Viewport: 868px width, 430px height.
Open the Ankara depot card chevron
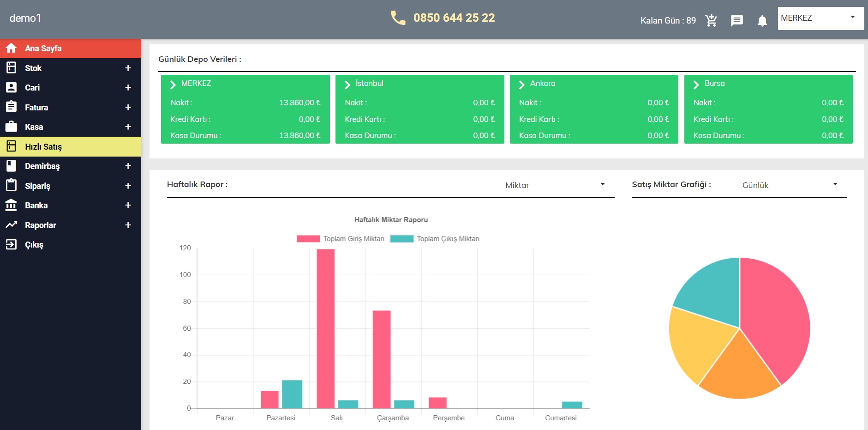522,85
